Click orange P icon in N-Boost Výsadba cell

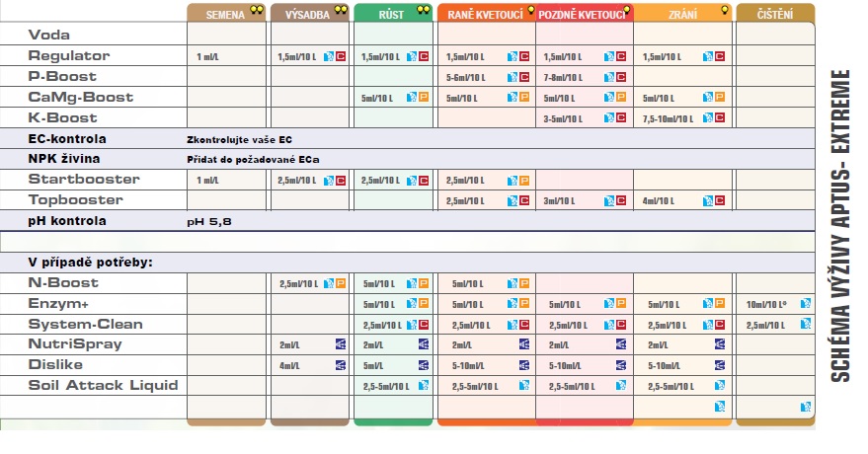(341, 283)
